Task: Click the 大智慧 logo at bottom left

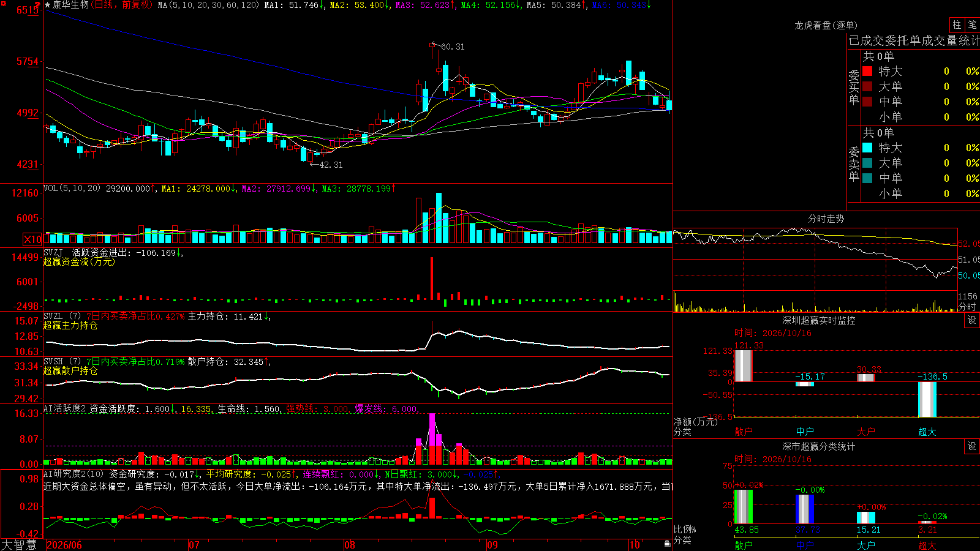Action: [19, 545]
